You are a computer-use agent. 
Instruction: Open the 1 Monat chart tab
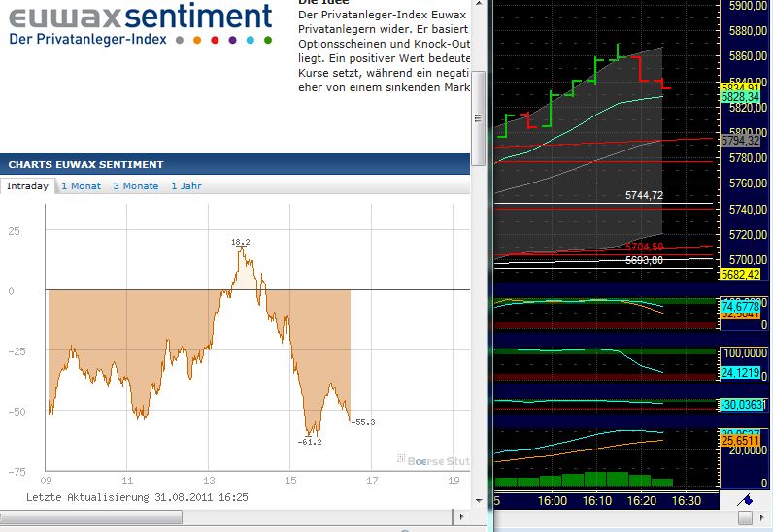pyautogui.click(x=81, y=185)
